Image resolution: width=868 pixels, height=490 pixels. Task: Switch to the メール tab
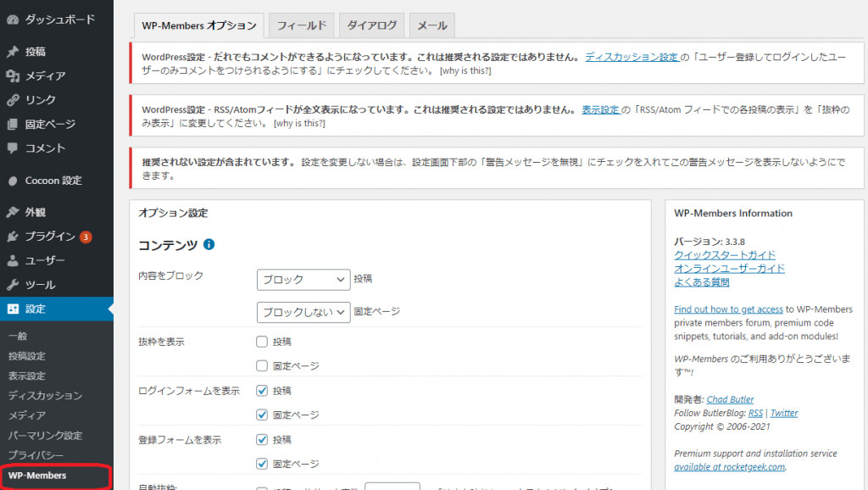431,25
